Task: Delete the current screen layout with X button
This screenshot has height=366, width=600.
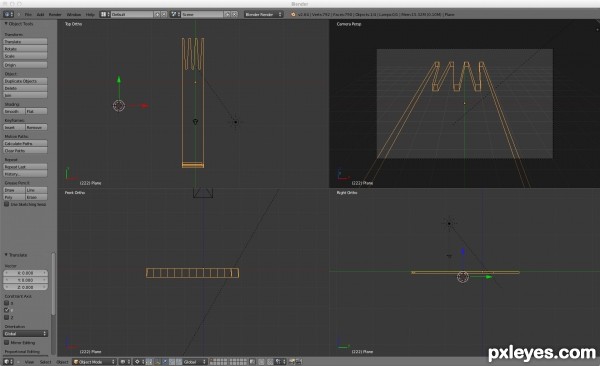Action: [164, 14]
